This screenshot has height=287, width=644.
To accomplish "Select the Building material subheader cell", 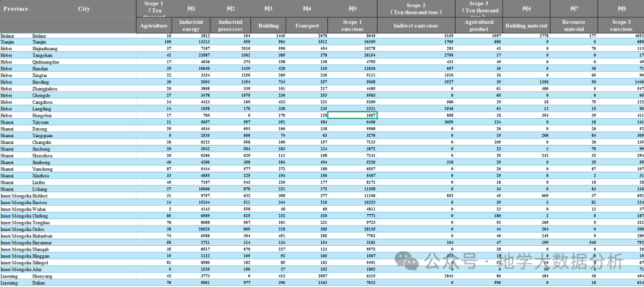I will pyautogui.click(x=526, y=26).
